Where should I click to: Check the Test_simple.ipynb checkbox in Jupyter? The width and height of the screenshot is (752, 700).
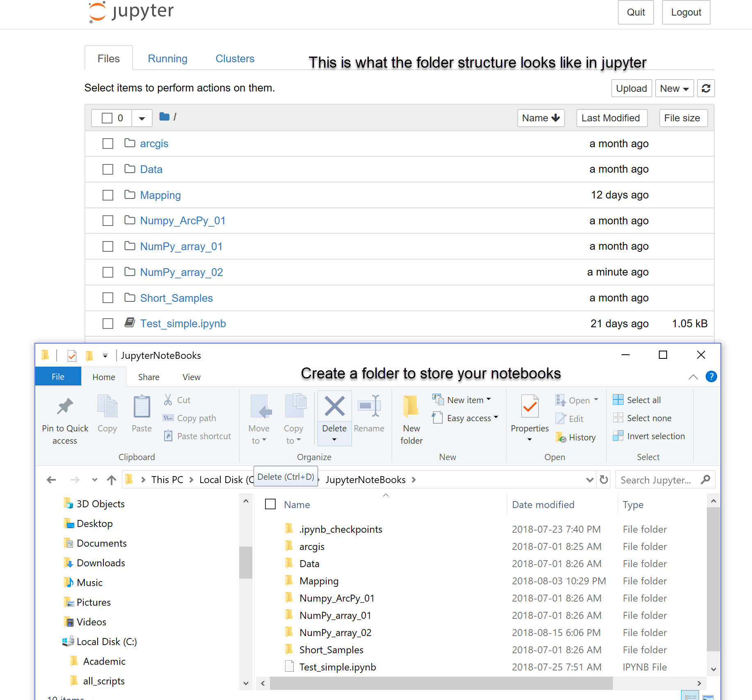coord(108,324)
